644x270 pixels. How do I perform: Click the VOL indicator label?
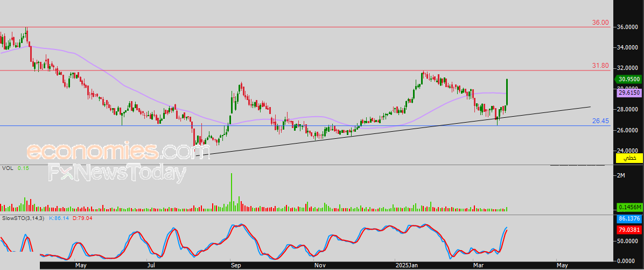tap(8, 168)
